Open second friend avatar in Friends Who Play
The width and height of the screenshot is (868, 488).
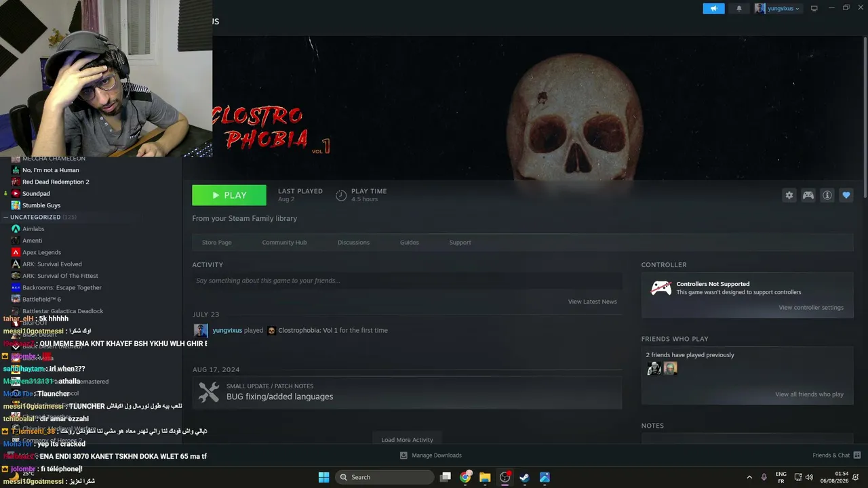pyautogui.click(x=670, y=368)
